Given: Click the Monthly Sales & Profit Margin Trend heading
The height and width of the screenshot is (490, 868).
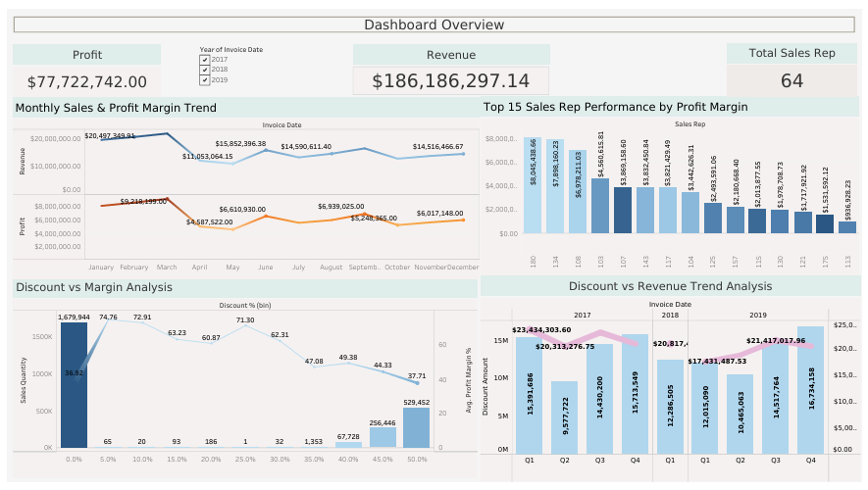Looking at the screenshot, I should click(116, 108).
